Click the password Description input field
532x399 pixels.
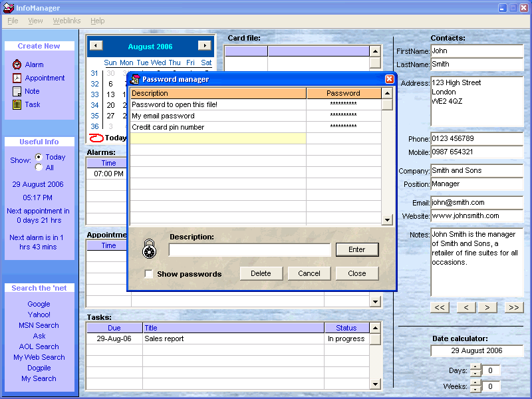[249, 250]
